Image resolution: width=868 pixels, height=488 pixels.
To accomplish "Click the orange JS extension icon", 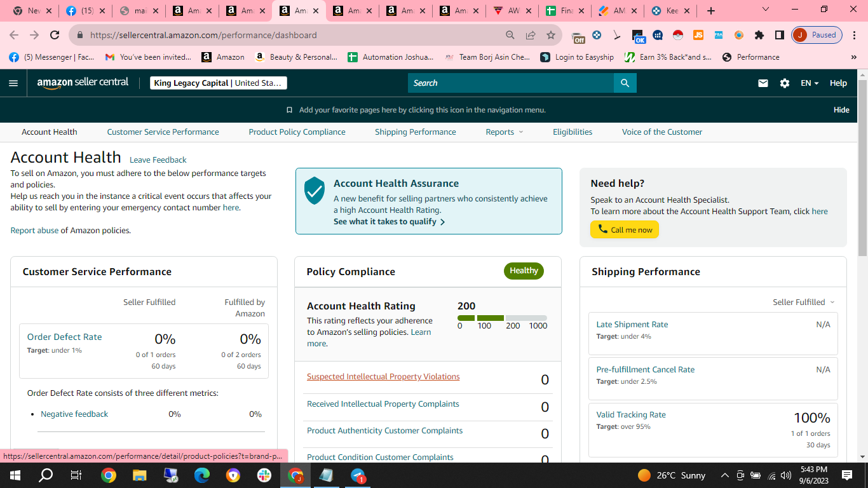I will (698, 35).
